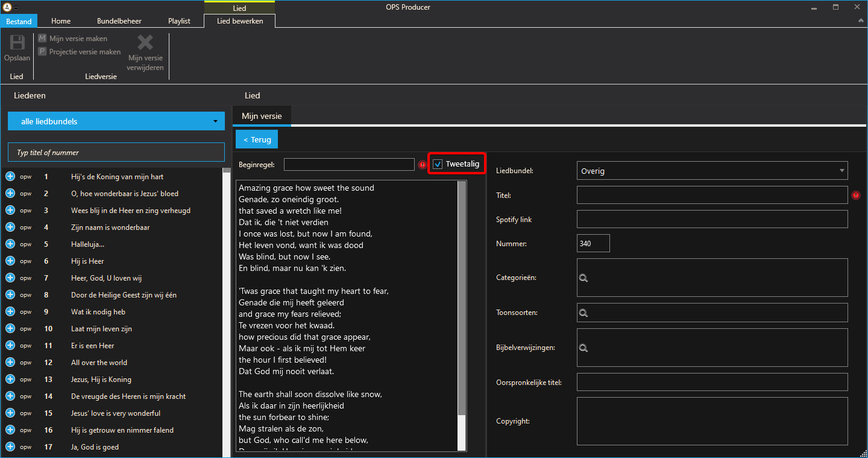Click the '< Terug' back button
Screen dimensions: 868x458
point(257,139)
